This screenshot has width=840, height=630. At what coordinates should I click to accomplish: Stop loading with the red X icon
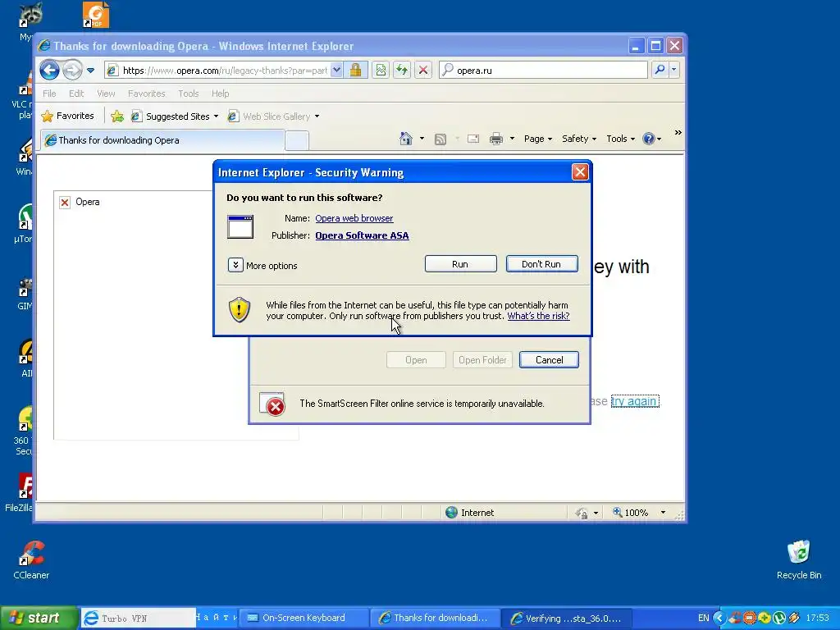423,70
